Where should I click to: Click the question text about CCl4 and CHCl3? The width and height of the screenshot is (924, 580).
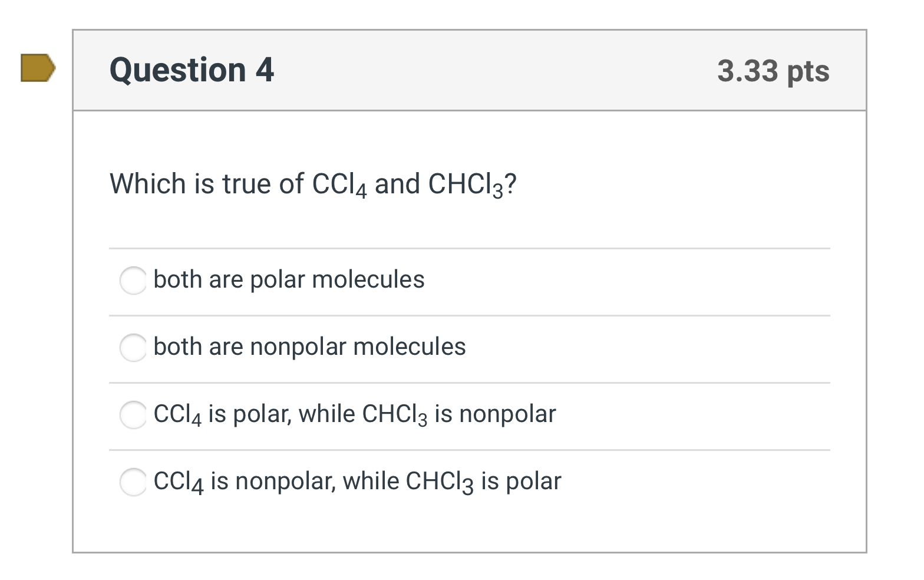tap(312, 184)
